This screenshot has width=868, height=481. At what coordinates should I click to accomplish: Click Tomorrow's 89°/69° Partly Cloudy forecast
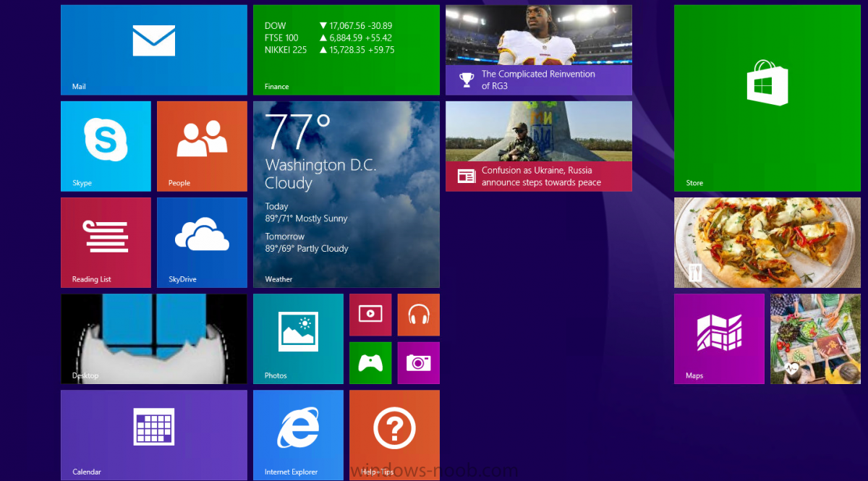pyautogui.click(x=307, y=242)
